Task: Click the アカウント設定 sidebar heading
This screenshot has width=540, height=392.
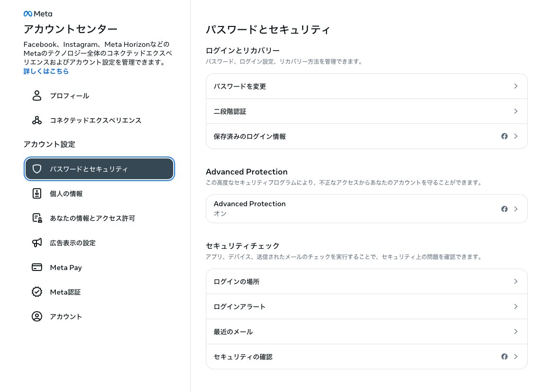Action: pos(49,144)
